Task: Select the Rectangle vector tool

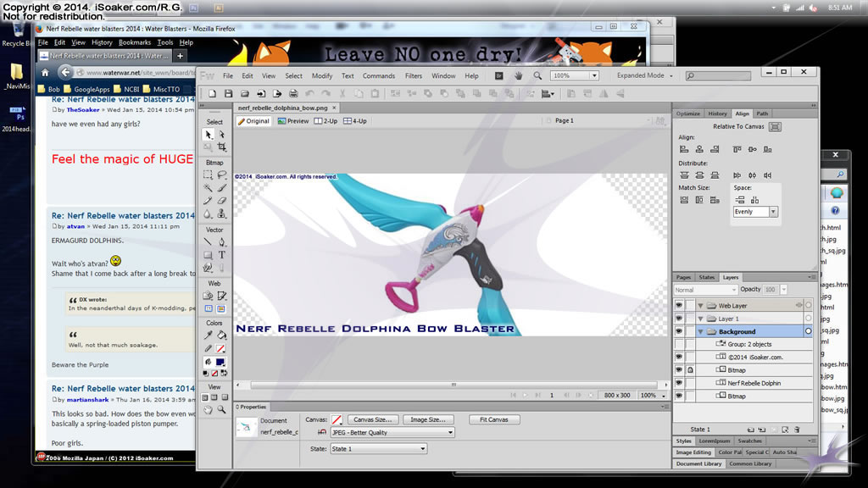Action: 209,255
